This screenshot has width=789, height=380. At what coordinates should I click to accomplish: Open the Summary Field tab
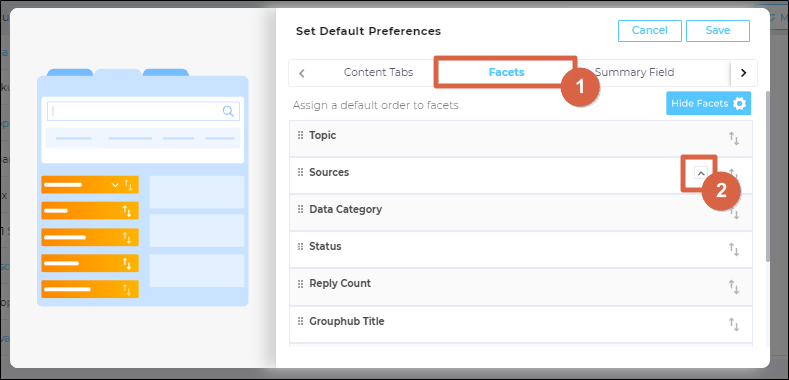(635, 72)
